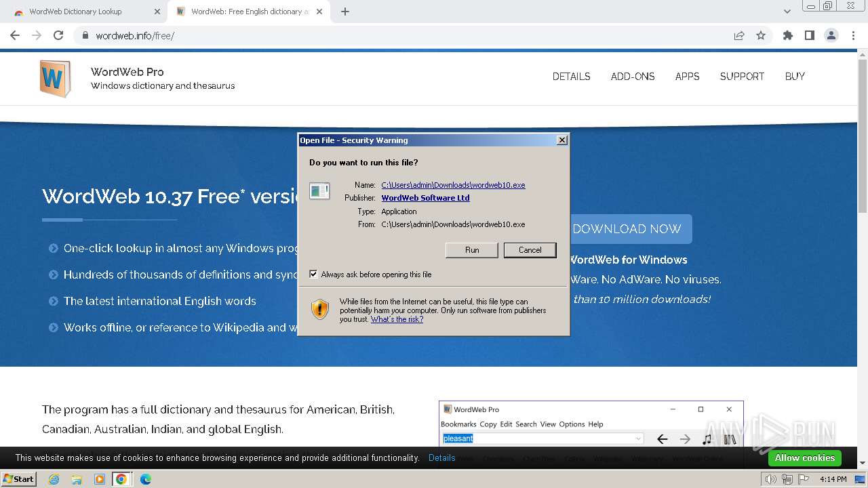
Task: Click the music note pronunciation icon
Action: 707,439
